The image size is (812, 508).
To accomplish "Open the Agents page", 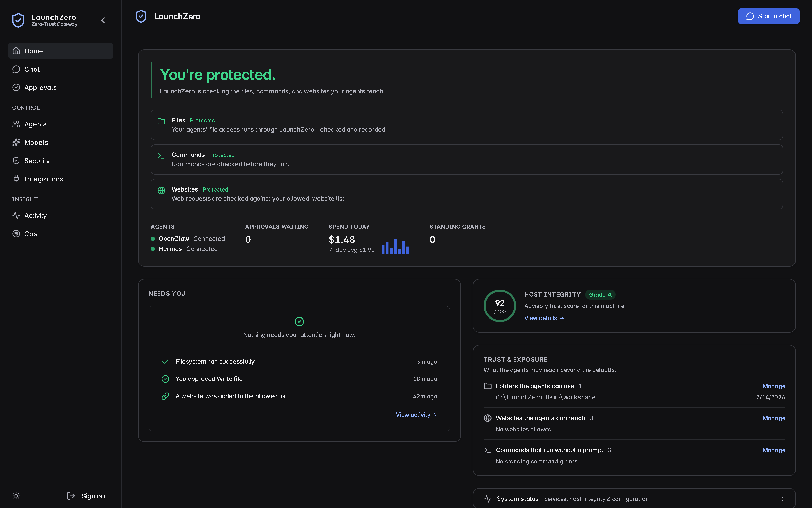I will [60, 124].
